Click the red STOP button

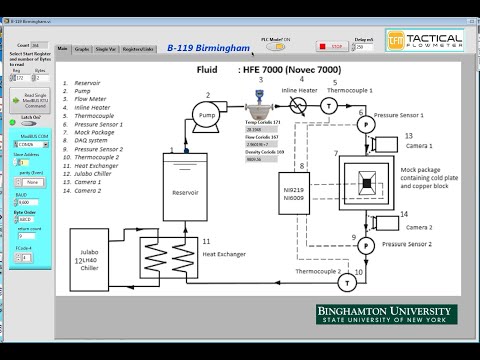[332, 46]
